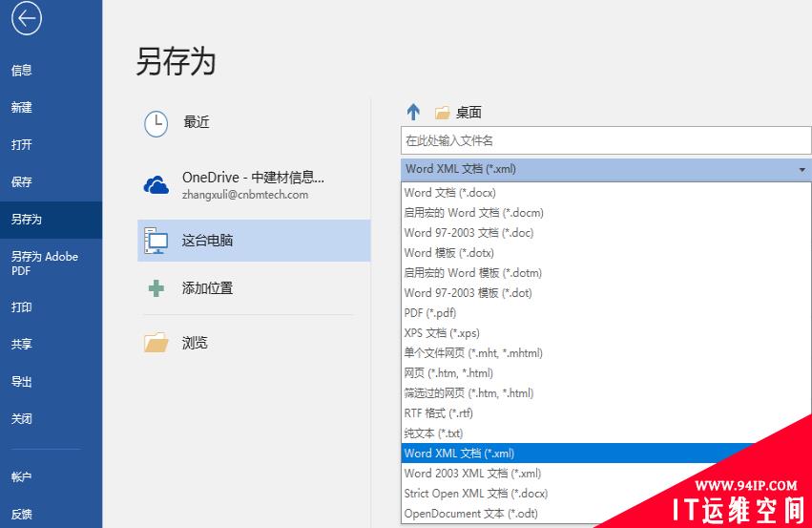Screen dimensions: 812x528
Task: Open the 导出 page
Action: (51, 382)
